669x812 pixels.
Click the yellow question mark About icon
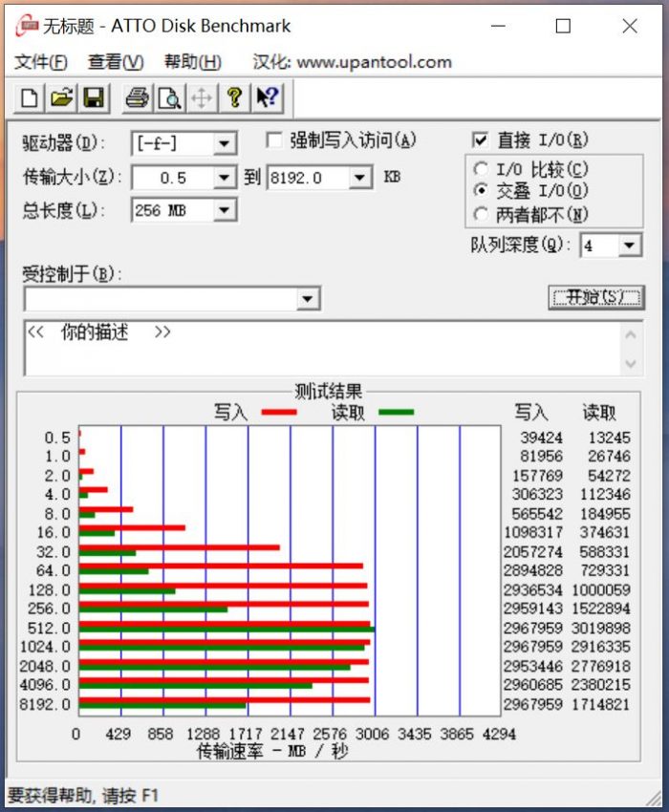(x=233, y=97)
